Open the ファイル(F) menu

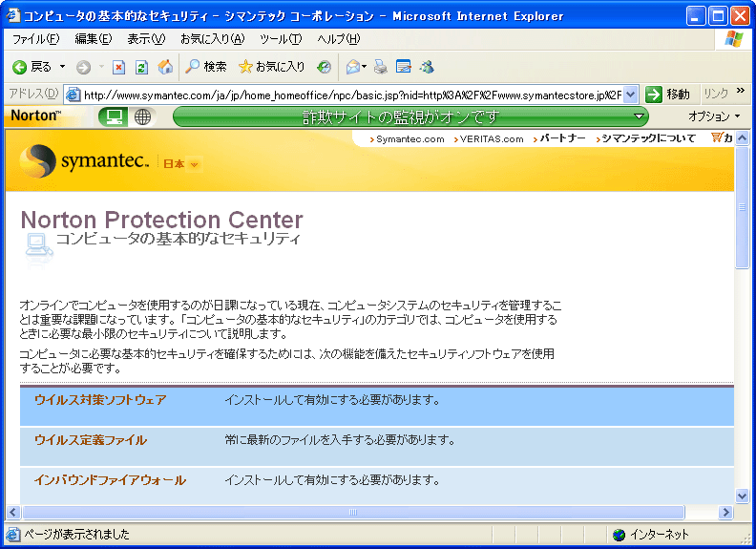(x=35, y=39)
